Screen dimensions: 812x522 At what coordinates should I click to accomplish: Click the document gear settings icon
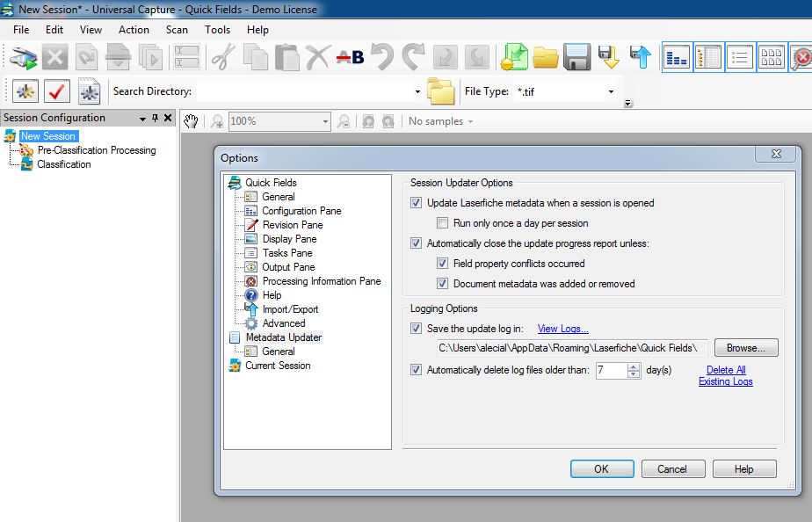click(89, 91)
